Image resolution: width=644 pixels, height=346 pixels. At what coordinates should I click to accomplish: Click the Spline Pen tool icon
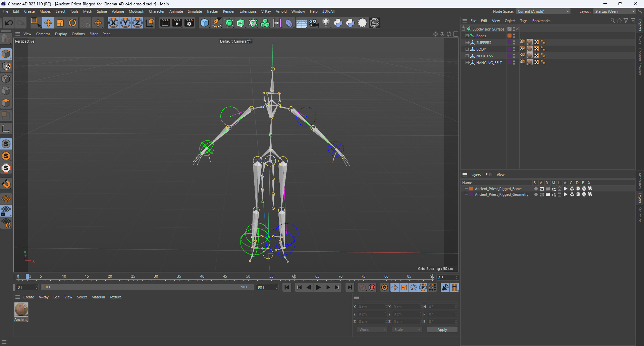click(x=217, y=23)
